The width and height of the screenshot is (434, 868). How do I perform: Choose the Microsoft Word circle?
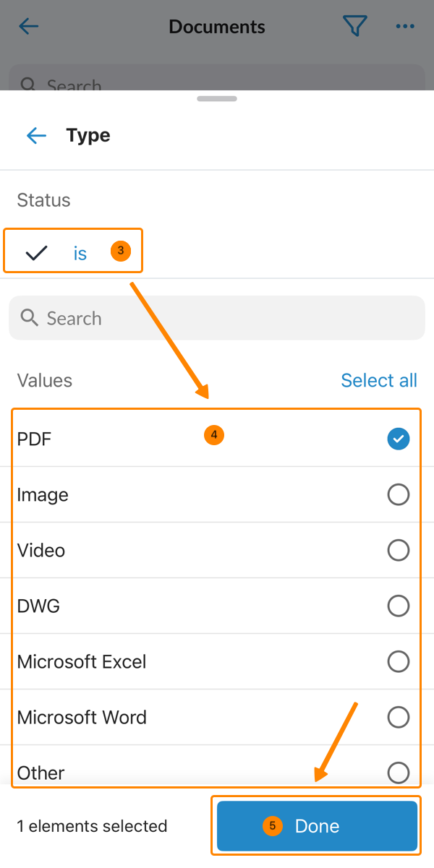(x=398, y=717)
